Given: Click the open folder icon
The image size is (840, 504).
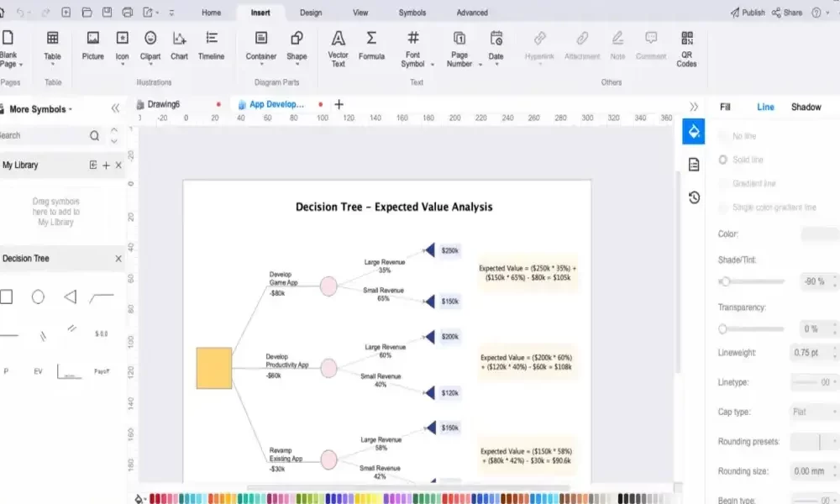Looking at the screenshot, I should coord(87,12).
